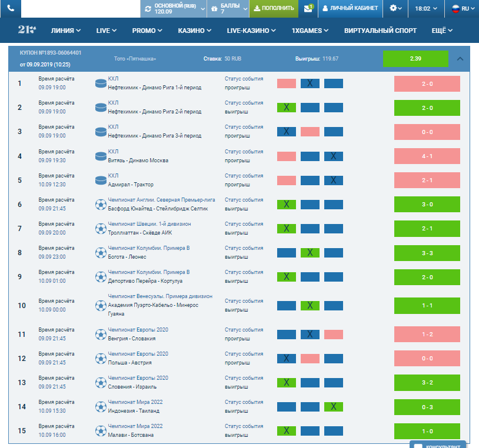Click the ПОПОЛНИТЬ deposit button

(x=274, y=9)
